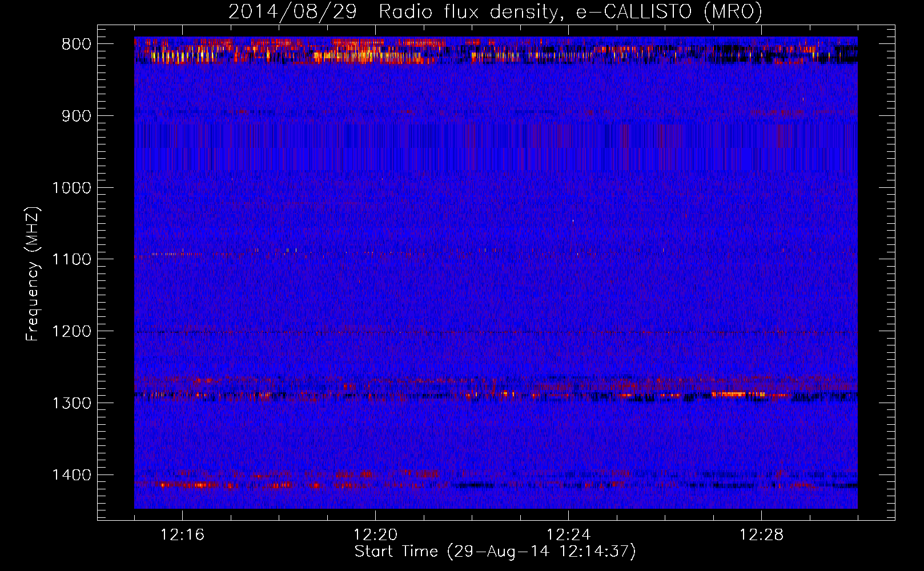Click the 12:28 time tick label
This screenshot has height=571, width=924.
(x=761, y=535)
